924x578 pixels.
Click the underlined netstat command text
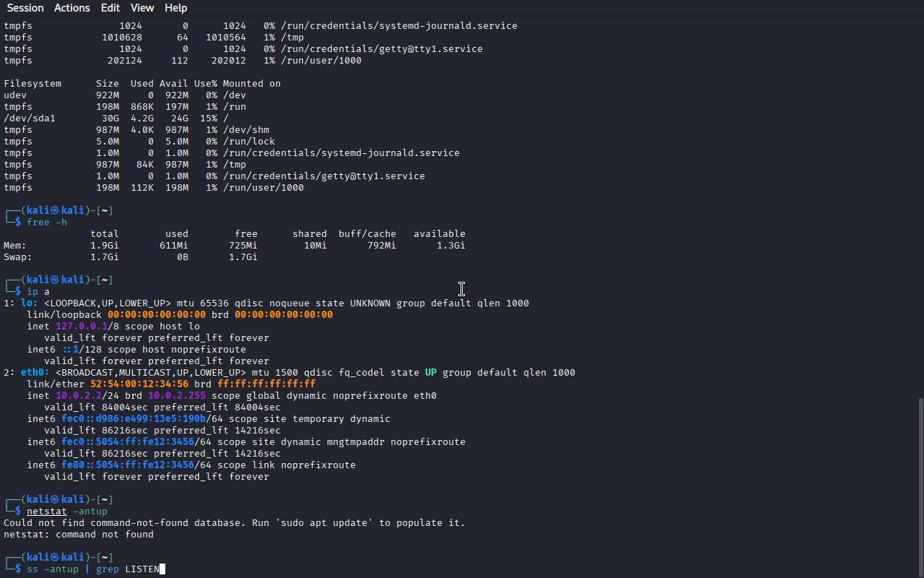(x=47, y=512)
